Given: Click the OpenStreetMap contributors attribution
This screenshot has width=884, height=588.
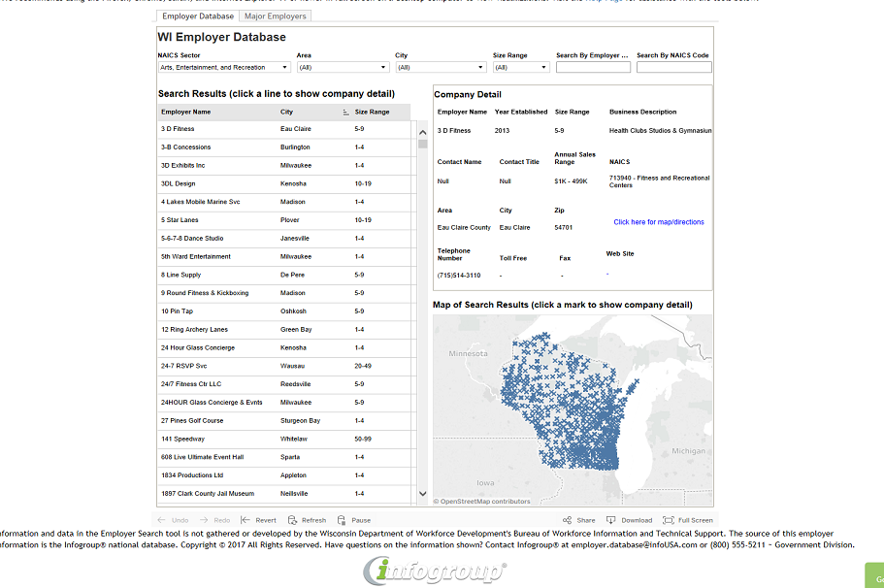Looking at the screenshot, I should pyautogui.click(x=482, y=502).
